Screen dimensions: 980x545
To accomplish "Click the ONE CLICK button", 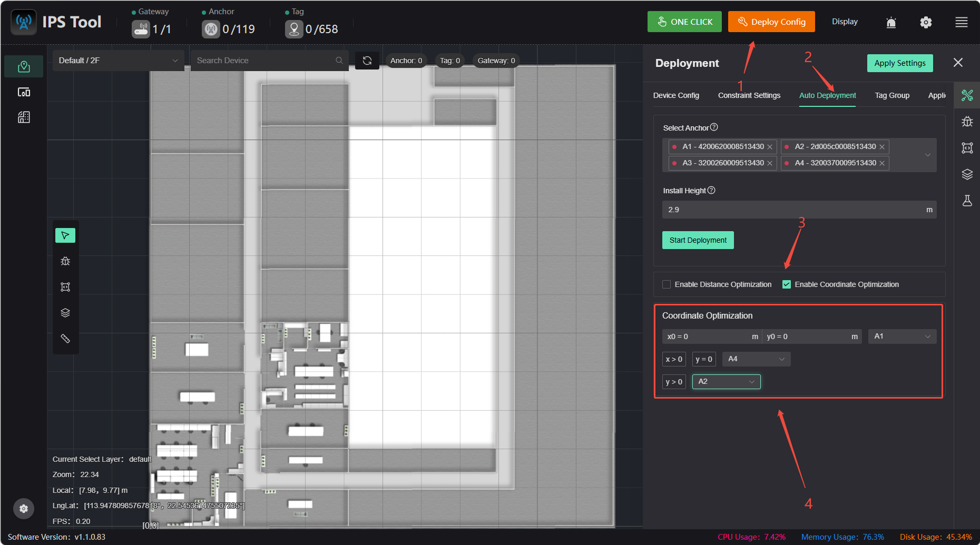I will click(684, 22).
